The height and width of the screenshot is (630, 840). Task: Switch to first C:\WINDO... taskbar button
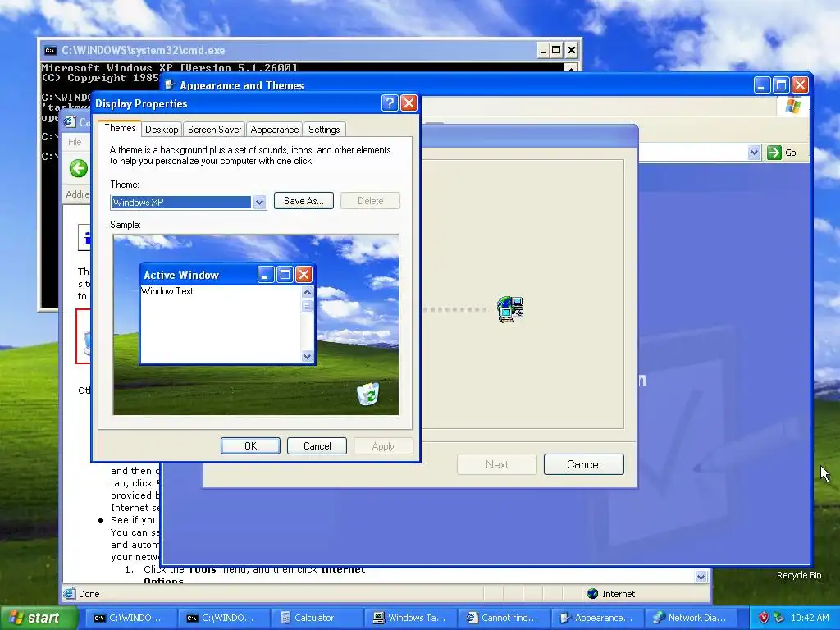(x=130, y=618)
